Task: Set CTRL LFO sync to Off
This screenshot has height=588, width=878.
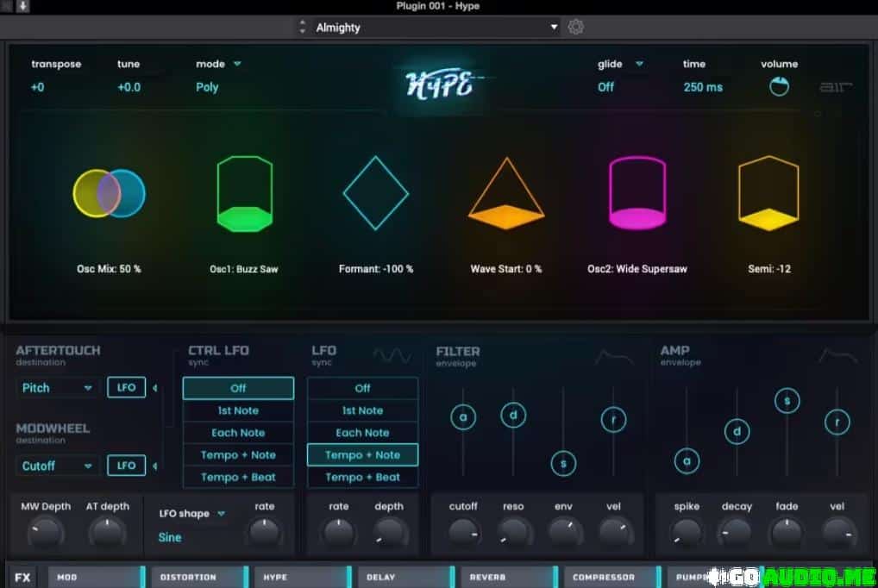Action: [x=238, y=388]
